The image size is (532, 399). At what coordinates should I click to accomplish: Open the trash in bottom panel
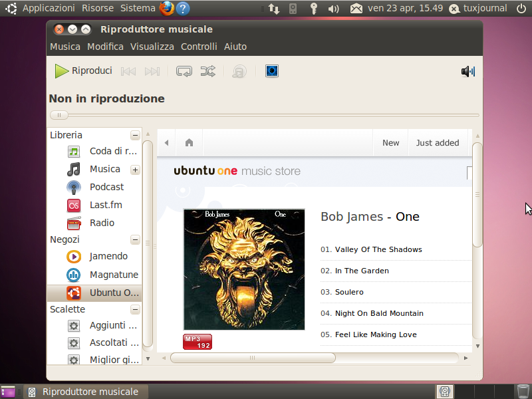pos(523,392)
